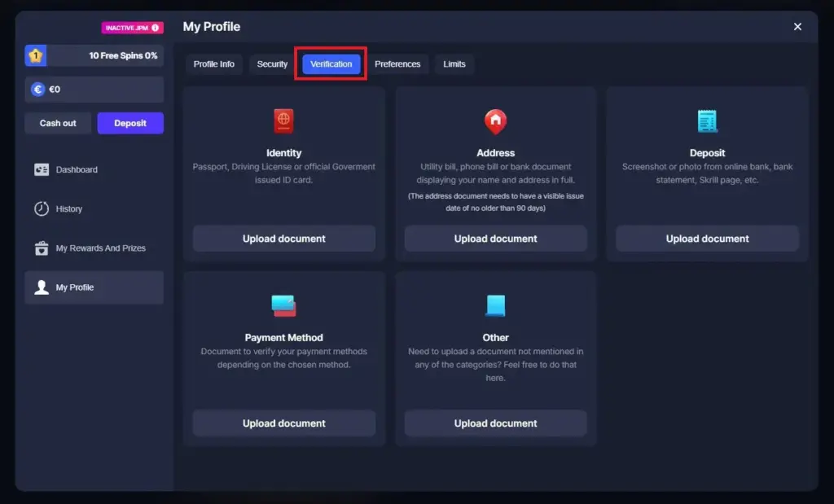Click the My Profile dialog title

tap(211, 27)
